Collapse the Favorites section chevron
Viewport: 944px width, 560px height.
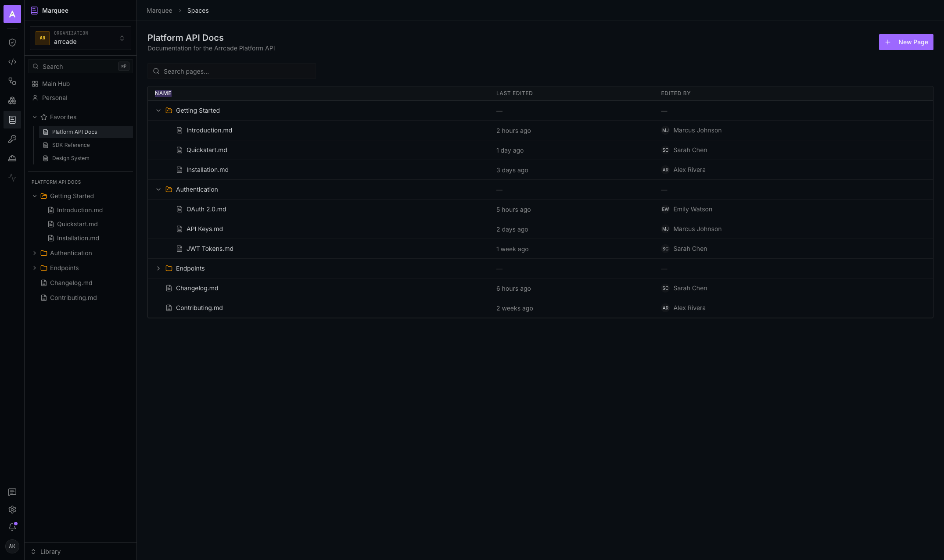tap(35, 117)
